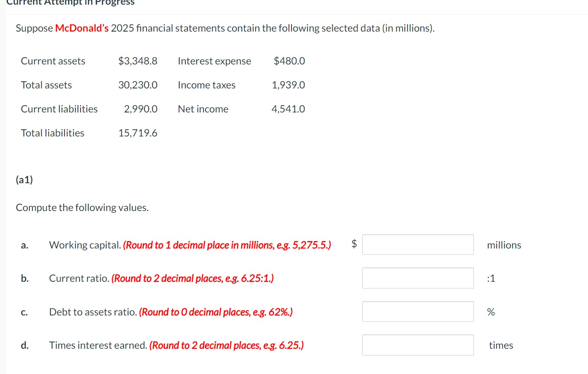Open the McDonald's company link

pyautogui.click(x=82, y=28)
